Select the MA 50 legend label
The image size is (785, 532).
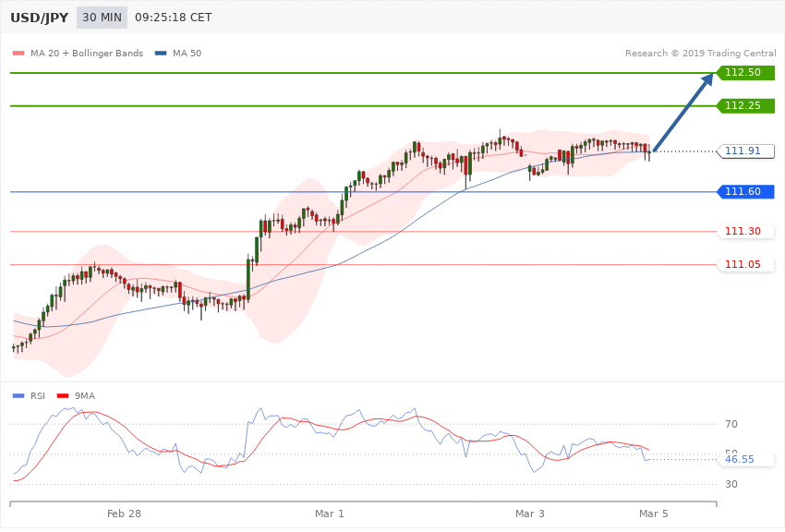pyautogui.click(x=187, y=53)
